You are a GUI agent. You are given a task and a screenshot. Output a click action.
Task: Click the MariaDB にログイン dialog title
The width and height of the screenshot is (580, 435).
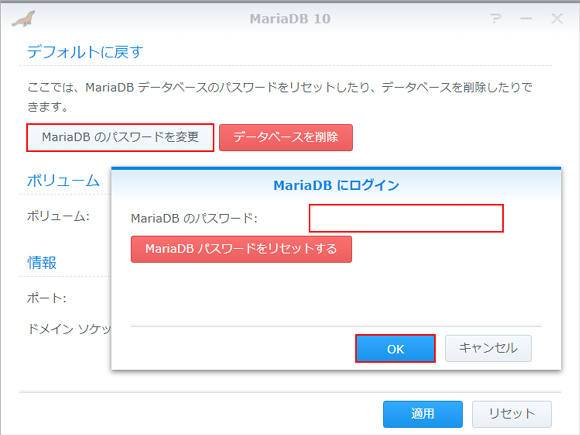pyautogui.click(x=336, y=185)
